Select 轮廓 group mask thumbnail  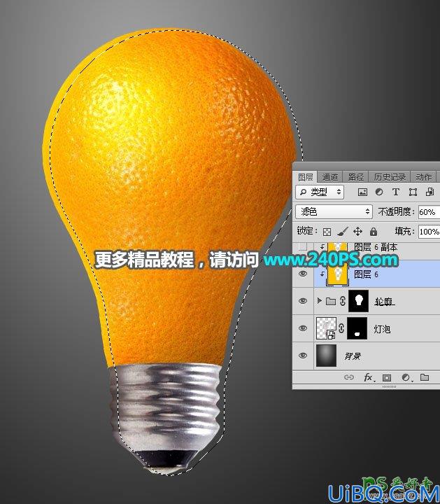click(x=359, y=301)
